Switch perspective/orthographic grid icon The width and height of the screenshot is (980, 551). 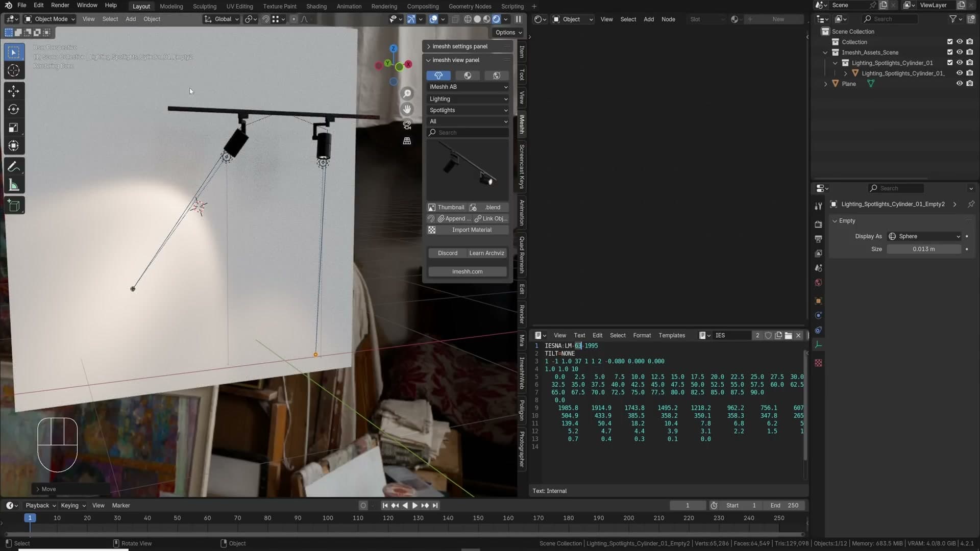point(407,141)
